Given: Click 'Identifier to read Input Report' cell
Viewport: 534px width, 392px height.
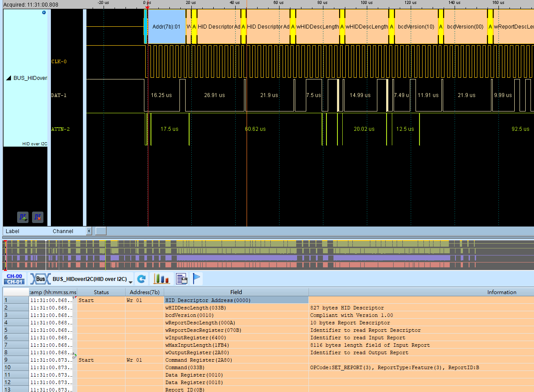Looking at the screenshot, I should (x=421, y=338).
